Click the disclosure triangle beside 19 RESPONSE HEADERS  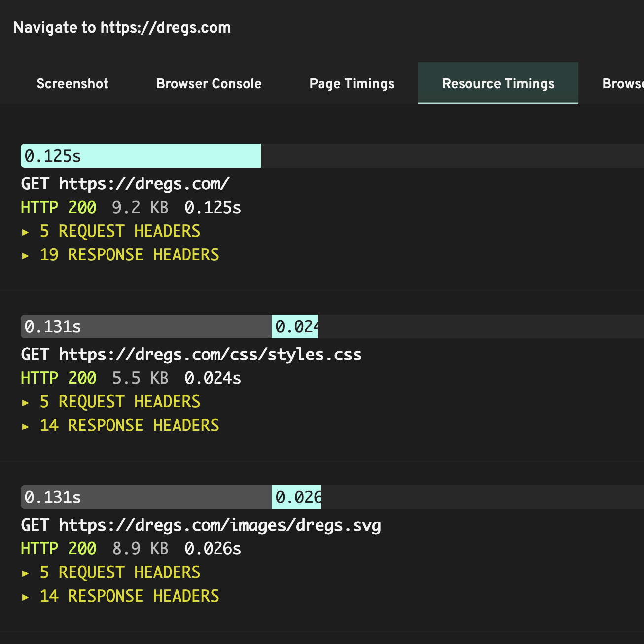click(26, 255)
